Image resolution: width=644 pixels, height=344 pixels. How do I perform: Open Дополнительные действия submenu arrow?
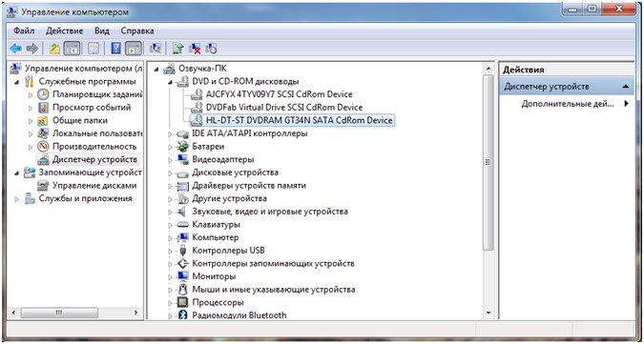[626, 104]
